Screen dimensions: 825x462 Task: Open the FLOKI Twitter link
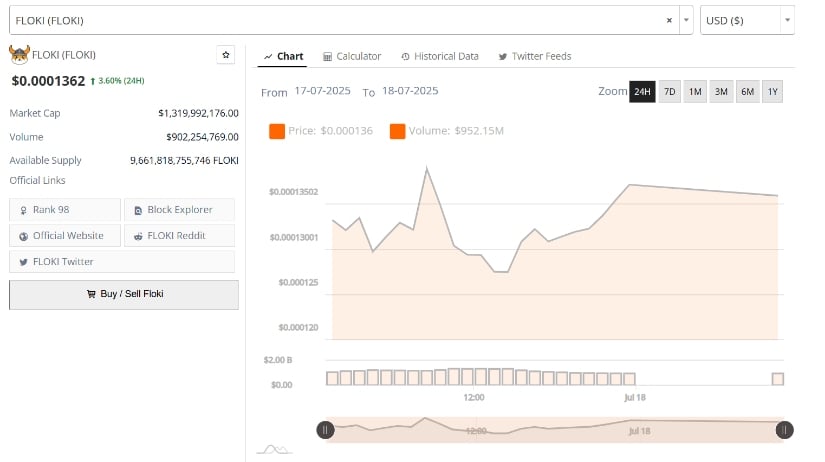pos(122,262)
